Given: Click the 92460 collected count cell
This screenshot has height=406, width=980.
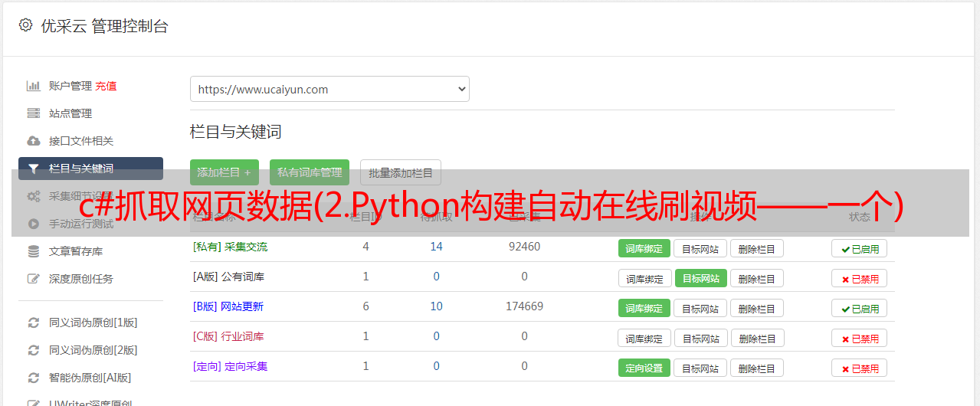Looking at the screenshot, I should pyautogui.click(x=524, y=247).
